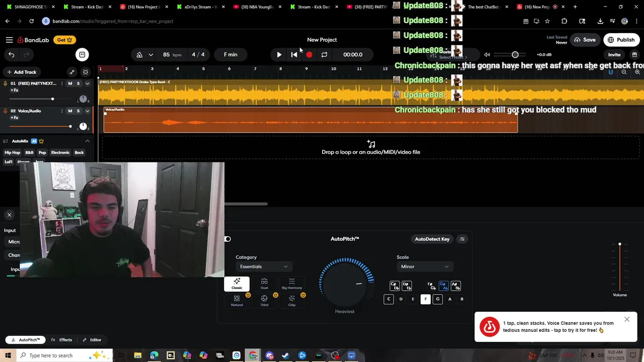Open options menu for track 01 PARTYNEXT

tap(62, 83)
